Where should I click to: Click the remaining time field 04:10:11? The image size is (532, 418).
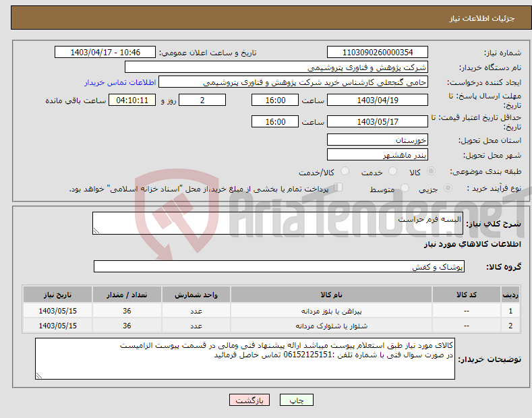click(x=132, y=100)
